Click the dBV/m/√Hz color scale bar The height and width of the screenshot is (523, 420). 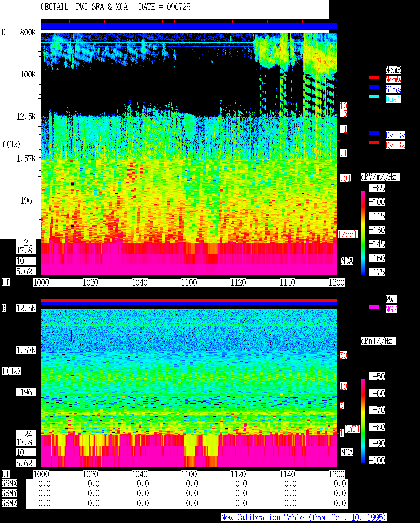363,232
